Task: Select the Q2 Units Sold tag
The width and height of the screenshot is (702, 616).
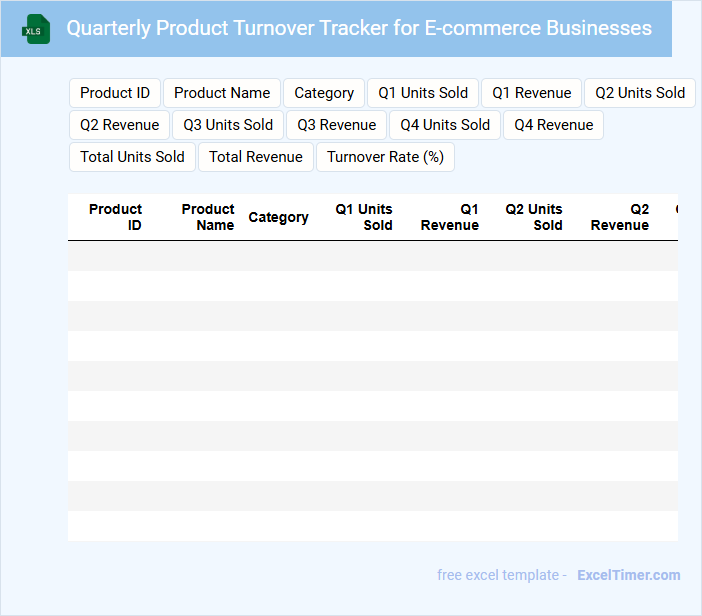Action: coord(640,93)
